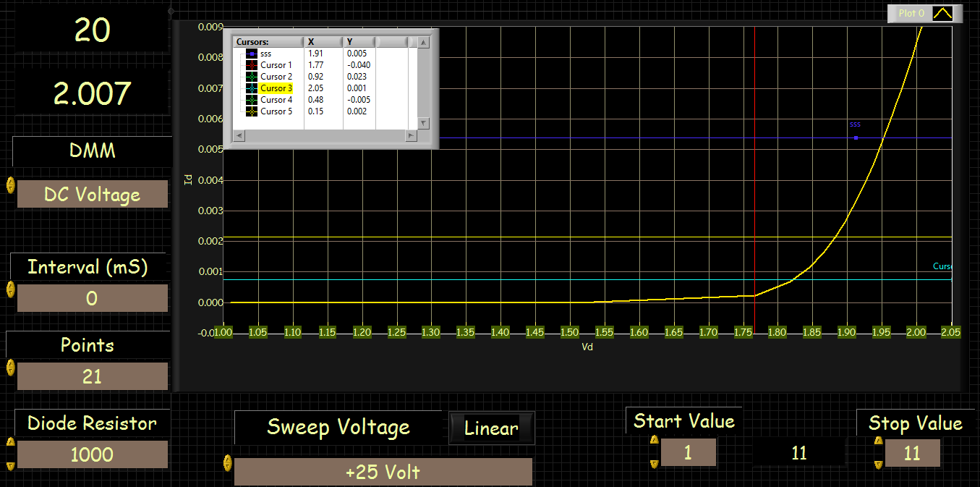Click the Interval (mS) input field

(92, 298)
